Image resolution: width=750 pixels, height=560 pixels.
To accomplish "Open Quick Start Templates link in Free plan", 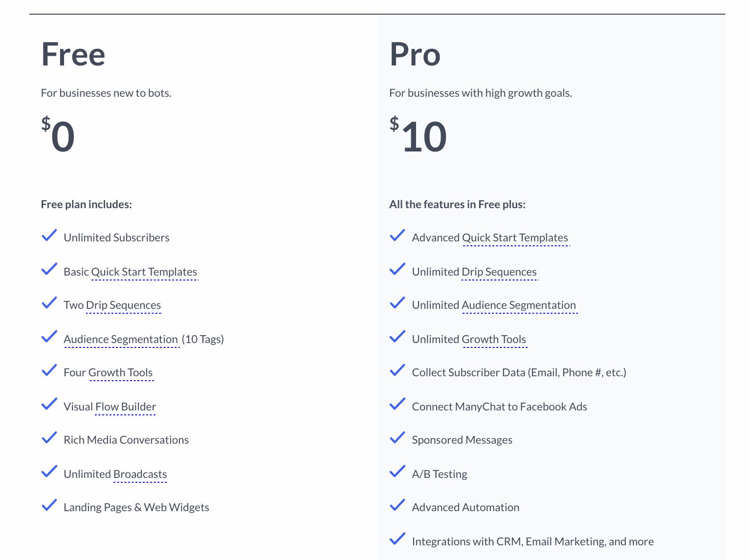I will pyautogui.click(x=144, y=272).
